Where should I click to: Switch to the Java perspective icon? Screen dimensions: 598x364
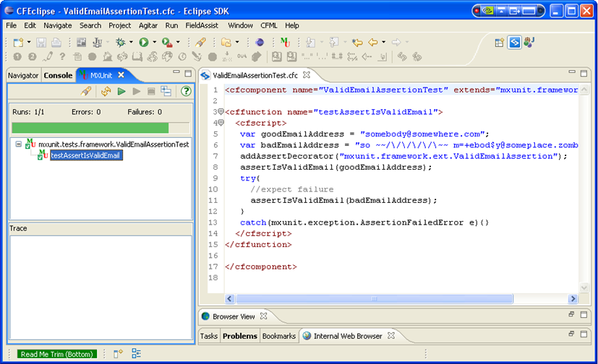[x=529, y=43]
